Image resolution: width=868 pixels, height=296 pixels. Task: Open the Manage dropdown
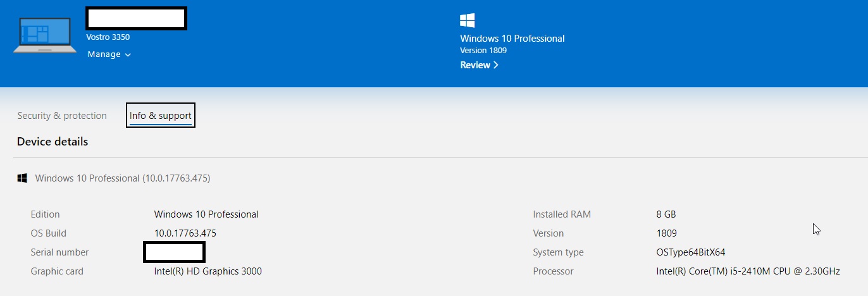point(109,54)
